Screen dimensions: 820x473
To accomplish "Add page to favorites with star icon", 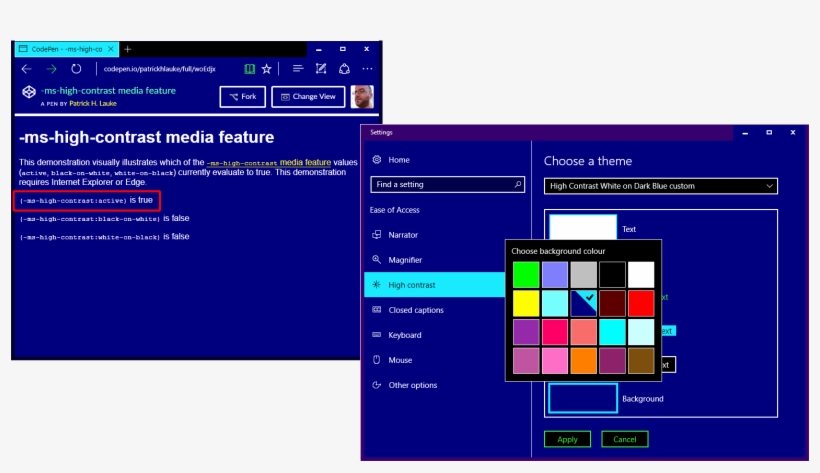I will 267,69.
